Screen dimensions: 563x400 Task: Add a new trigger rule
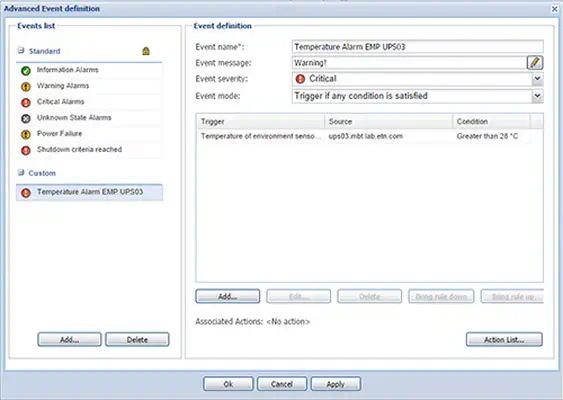[228, 296]
